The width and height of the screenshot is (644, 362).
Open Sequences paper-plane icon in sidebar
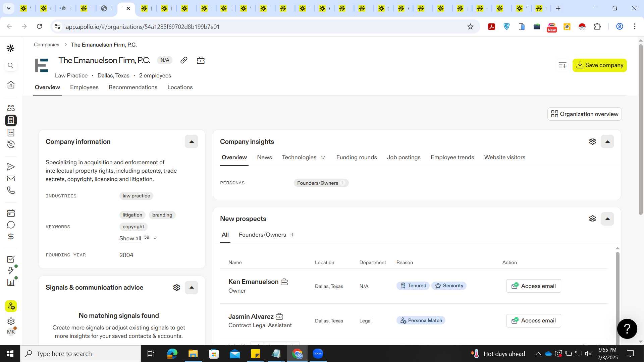tap(11, 167)
